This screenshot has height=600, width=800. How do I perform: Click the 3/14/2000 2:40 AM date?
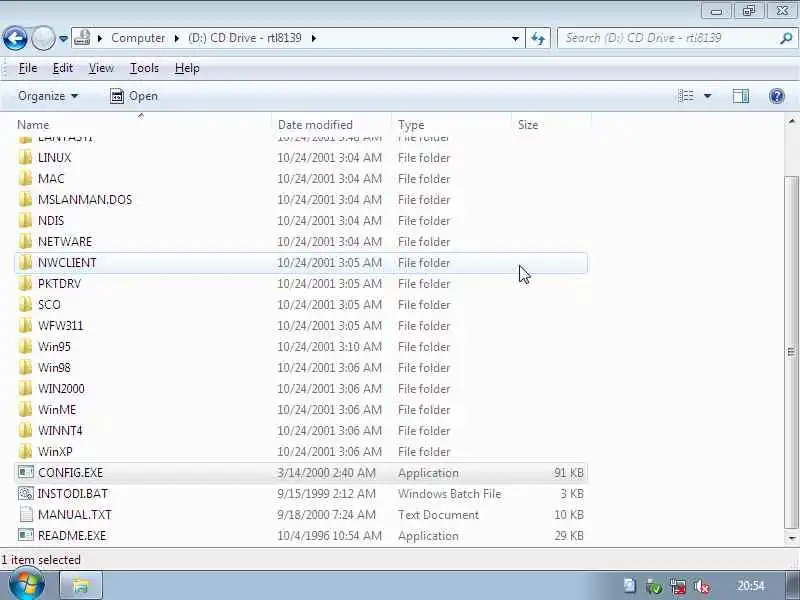pyautogui.click(x=327, y=473)
